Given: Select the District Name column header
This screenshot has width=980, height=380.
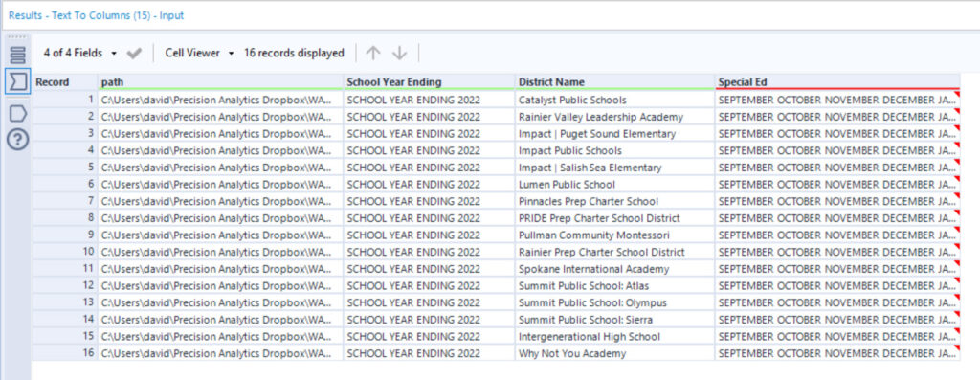Looking at the screenshot, I should point(615,82).
